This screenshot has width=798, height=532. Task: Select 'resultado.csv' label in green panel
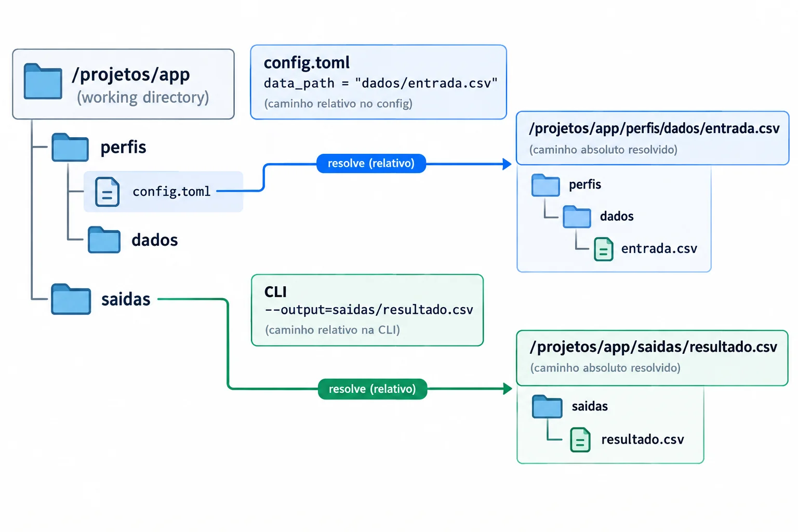coord(643,440)
